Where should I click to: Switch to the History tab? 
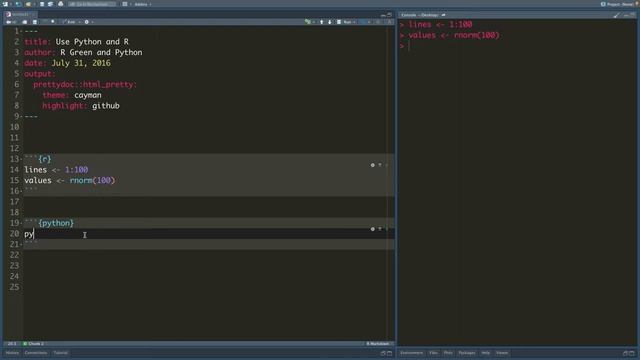[x=12, y=353]
